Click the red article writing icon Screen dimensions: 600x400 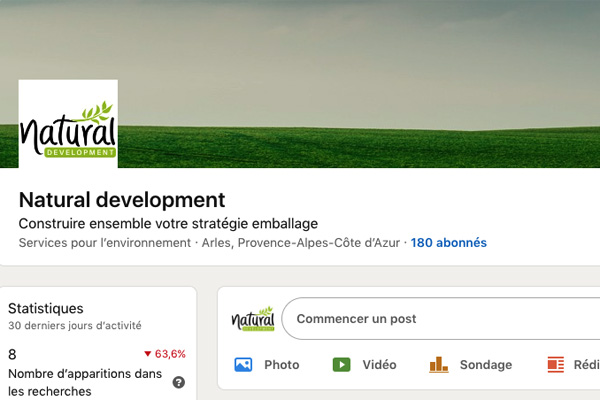click(x=556, y=364)
